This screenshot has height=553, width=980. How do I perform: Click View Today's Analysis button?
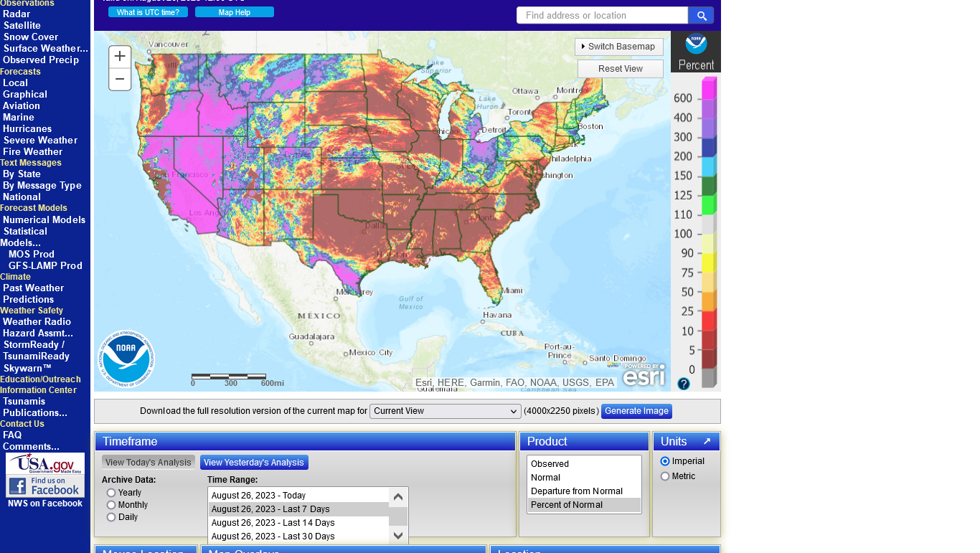coord(149,463)
